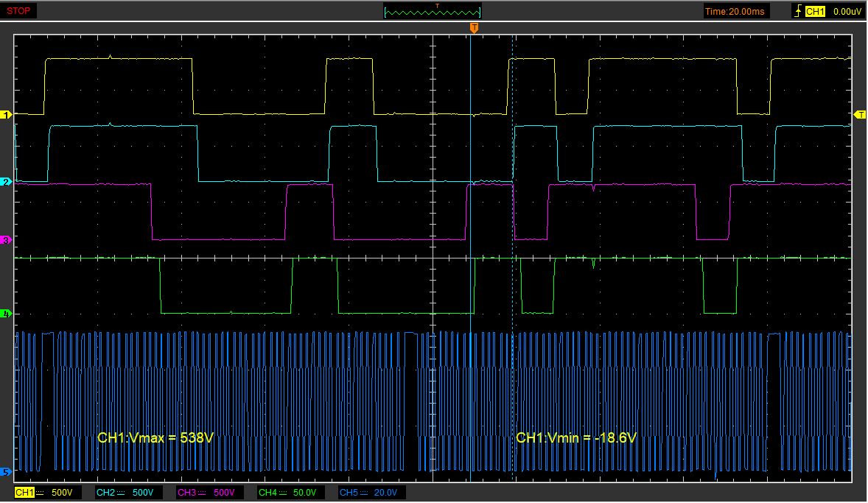Click the yellow trigger level marker on right edge

click(x=861, y=115)
